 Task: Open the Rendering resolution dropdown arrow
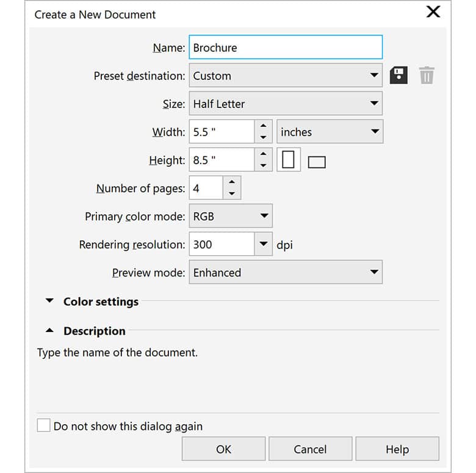[x=263, y=245]
